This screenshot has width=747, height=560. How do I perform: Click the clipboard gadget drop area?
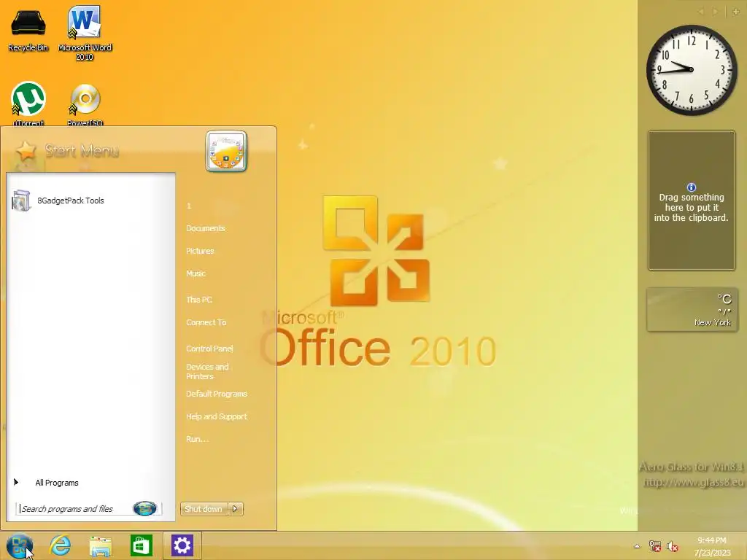click(x=692, y=201)
